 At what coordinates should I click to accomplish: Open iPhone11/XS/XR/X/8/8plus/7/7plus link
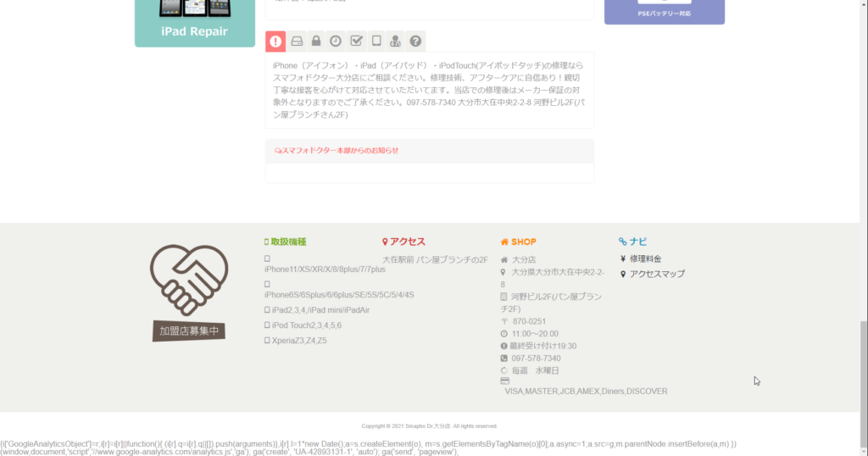click(325, 270)
